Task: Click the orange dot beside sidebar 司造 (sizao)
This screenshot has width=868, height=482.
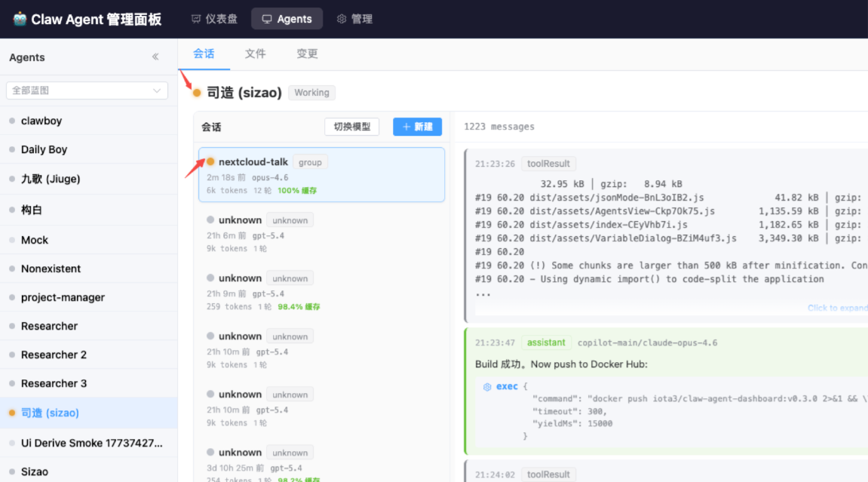Action: 11,413
